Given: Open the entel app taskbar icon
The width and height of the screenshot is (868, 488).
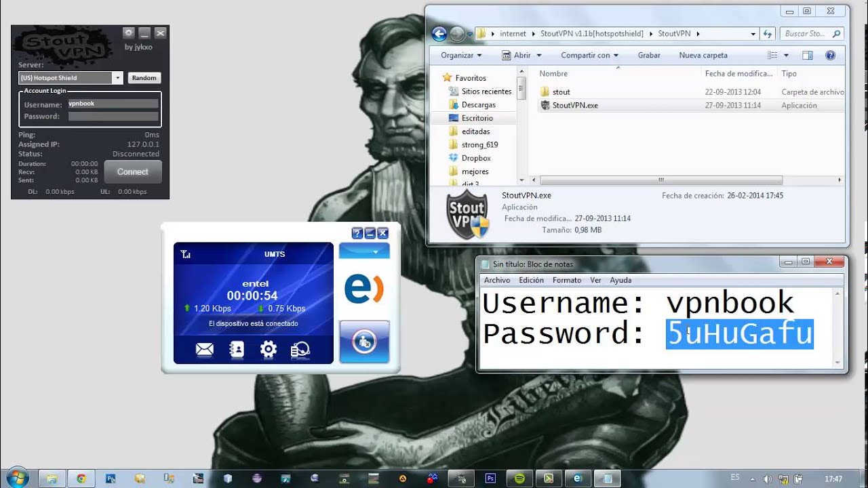Looking at the screenshot, I should click(578, 478).
